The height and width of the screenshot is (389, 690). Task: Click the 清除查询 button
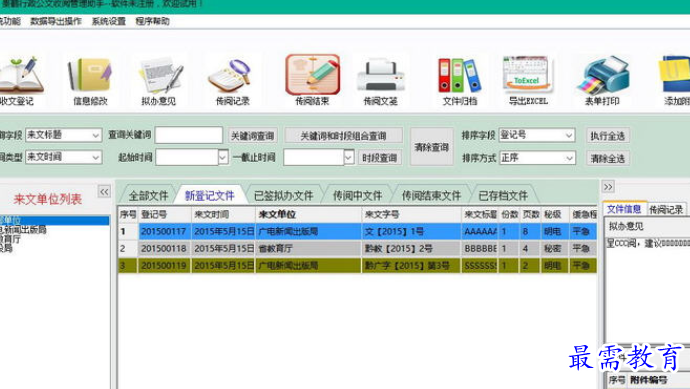pyautogui.click(x=432, y=147)
